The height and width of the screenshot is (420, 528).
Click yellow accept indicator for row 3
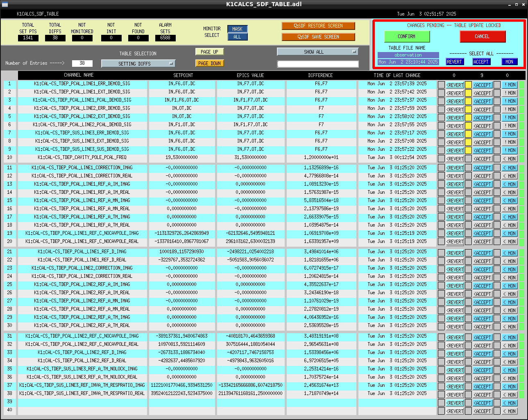468,101
